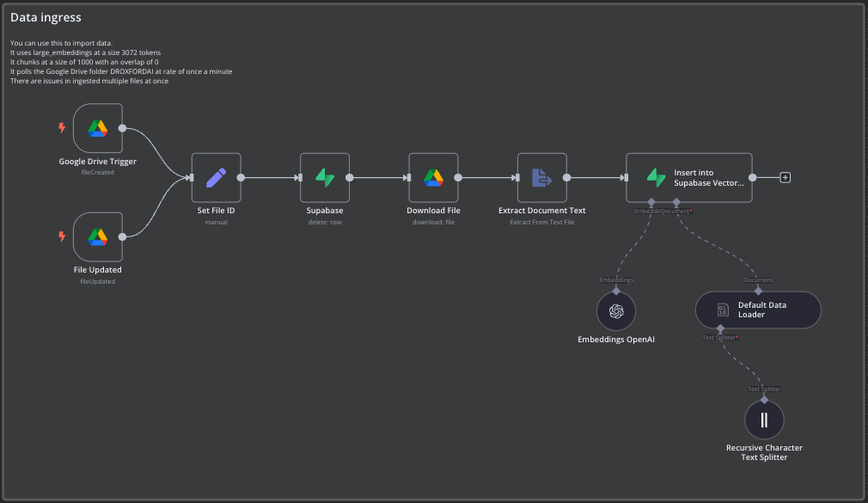Click Extract Document Text output connector dot
868x503 pixels.
[x=567, y=177]
